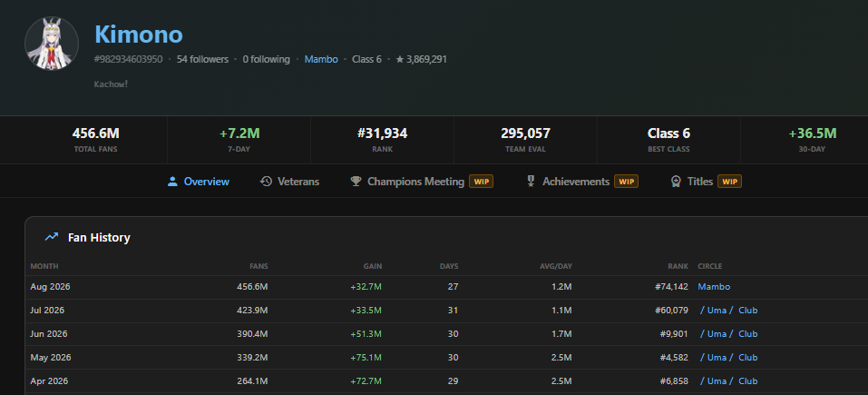Click the WIP badge next to Achievements
Viewport: 868px width, 395px height.
[x=626, y=182]
